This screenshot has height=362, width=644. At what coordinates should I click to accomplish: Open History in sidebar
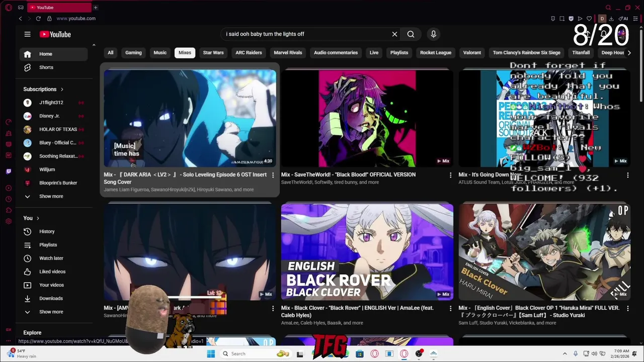click(54, 231)
